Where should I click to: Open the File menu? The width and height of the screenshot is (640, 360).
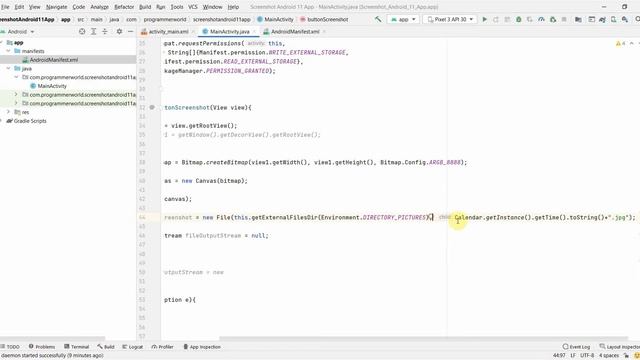(x=5, y=7)
